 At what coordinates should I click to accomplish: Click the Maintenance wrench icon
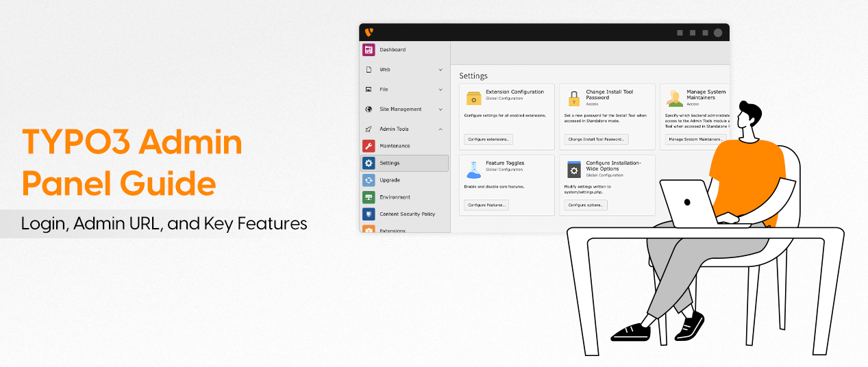point(369,146)
